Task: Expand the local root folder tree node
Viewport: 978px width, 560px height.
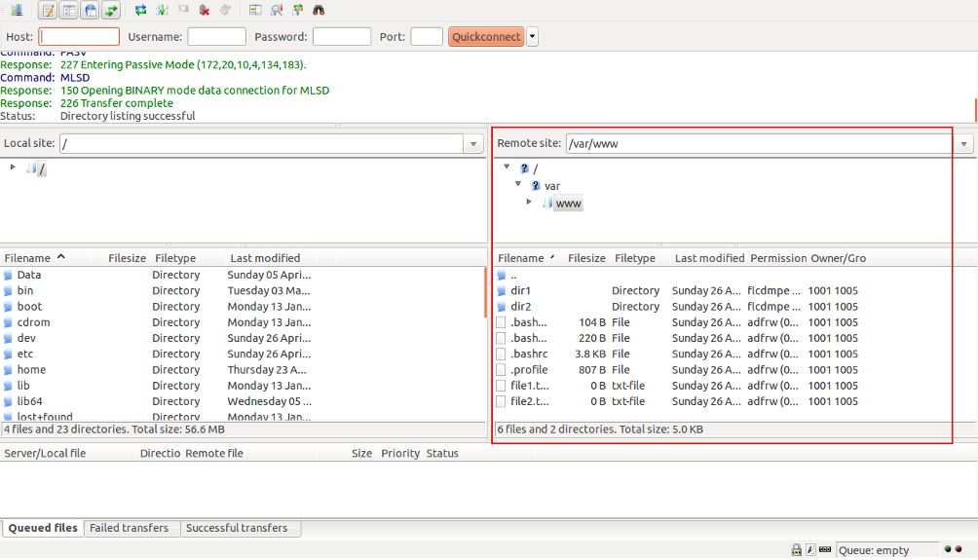Action: tap(13, 168)
